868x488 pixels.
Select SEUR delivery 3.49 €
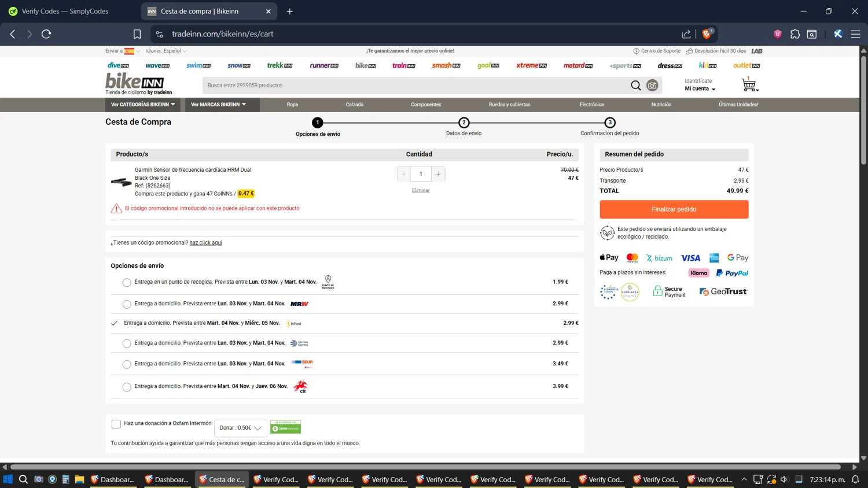pos(127,364)
